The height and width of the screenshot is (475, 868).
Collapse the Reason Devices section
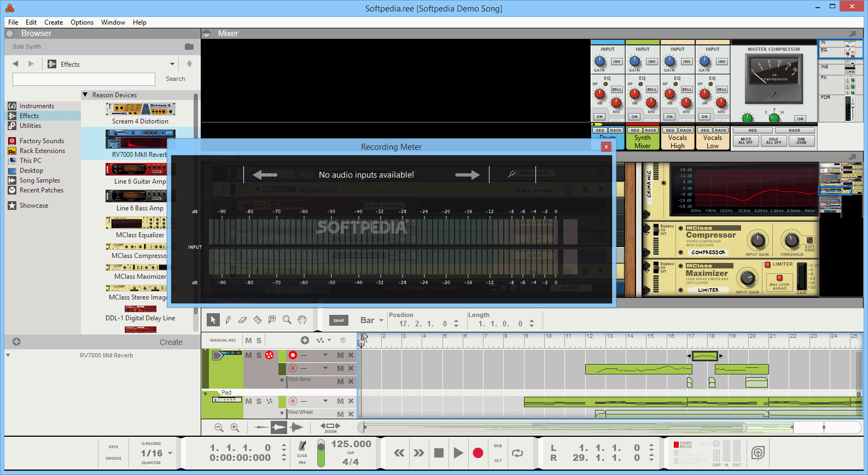pyautogui.click(x=85, y=95)
